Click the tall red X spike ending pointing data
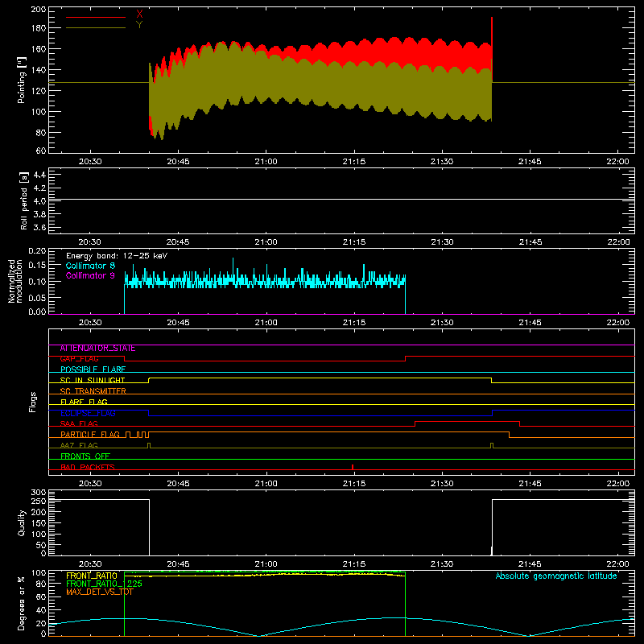The width and height of the screenshot is (644, 644). (492, 49)
